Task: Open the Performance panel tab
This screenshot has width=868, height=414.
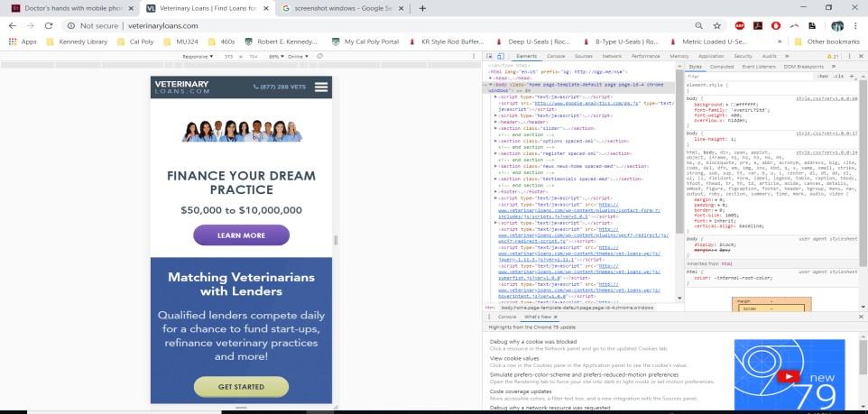Action: point(645,57)
